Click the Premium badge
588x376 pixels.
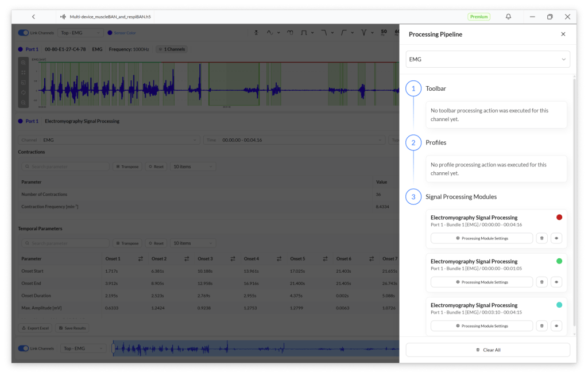tap(479, 17)
